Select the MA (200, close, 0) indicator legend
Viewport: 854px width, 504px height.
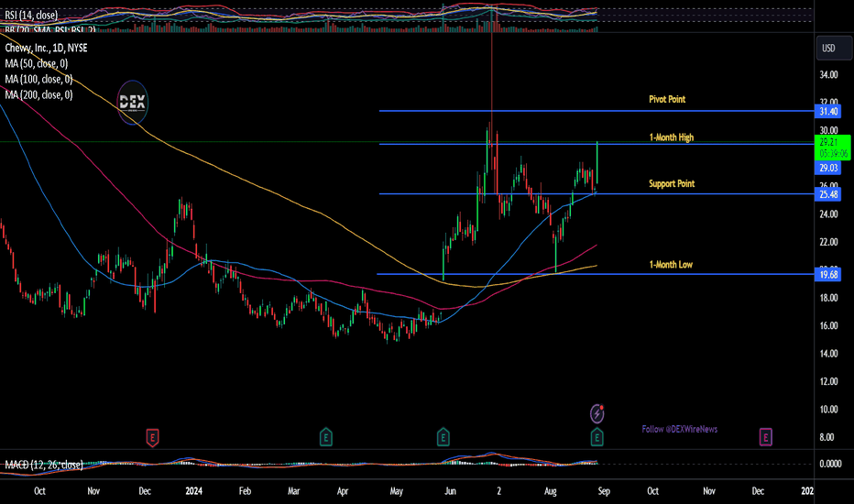click(38, 94)
